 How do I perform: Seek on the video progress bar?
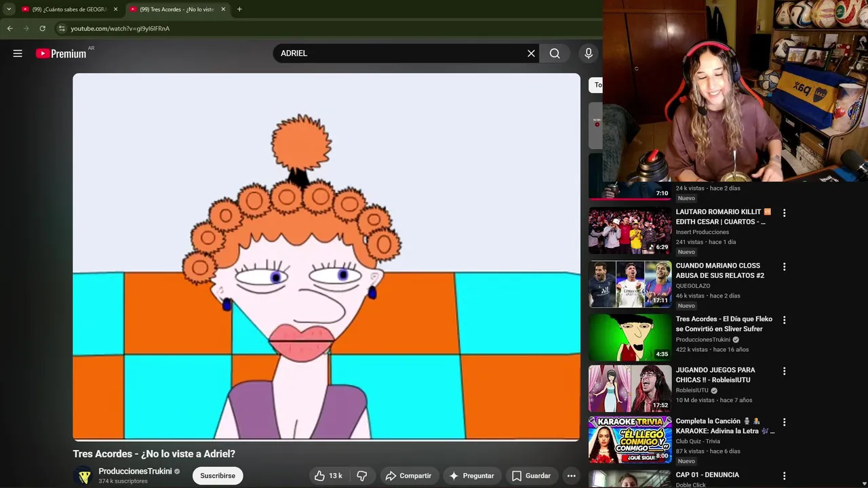(326, 440)
